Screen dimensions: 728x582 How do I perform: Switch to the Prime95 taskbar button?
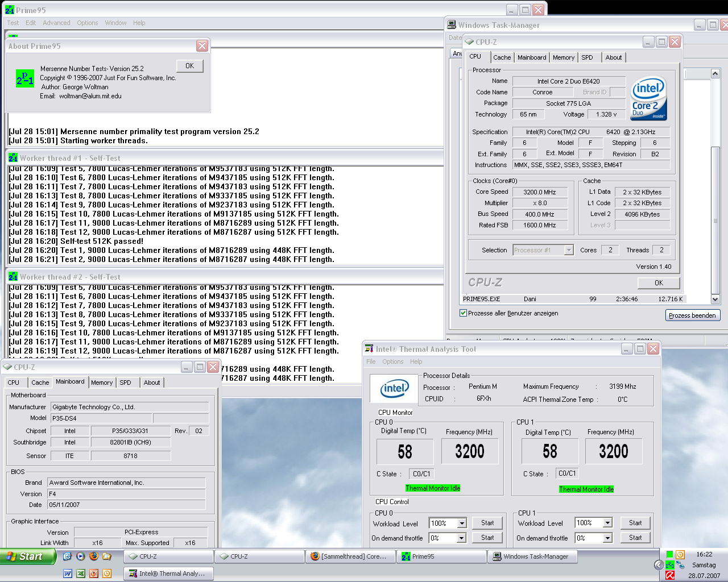[x=441, y=556]
